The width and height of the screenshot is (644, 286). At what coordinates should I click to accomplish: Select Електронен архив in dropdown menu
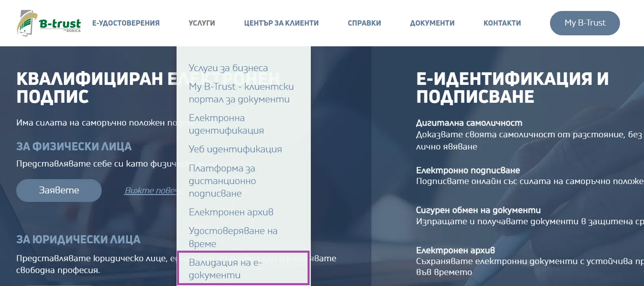231,212
